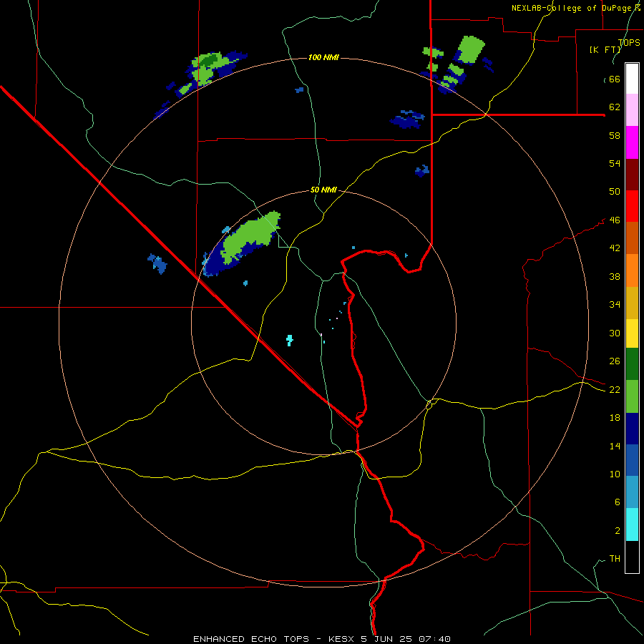644x644 pixels.
Task: Click the light pink 62 kft legend swatch
Action: click(x=632, y=109)
